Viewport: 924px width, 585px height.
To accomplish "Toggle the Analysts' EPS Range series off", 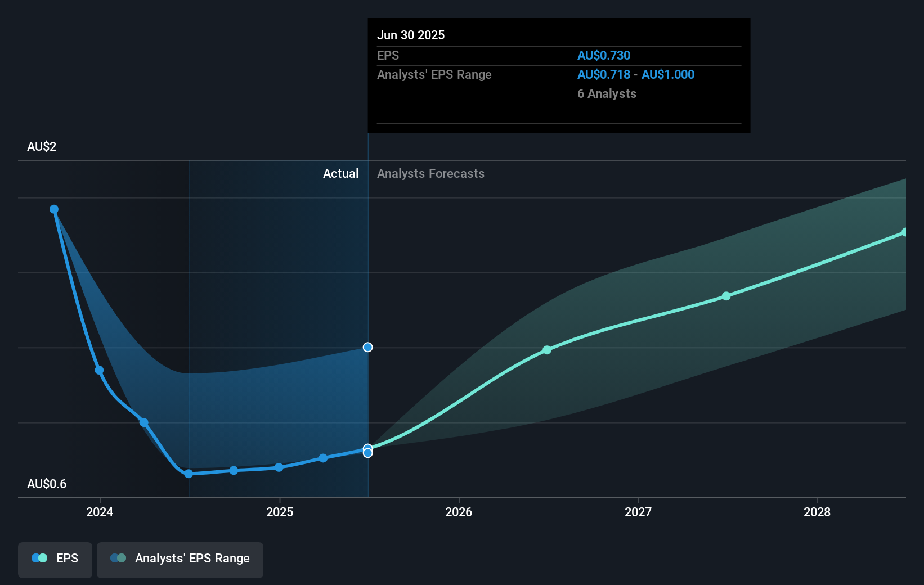I will tap(180, 560).
